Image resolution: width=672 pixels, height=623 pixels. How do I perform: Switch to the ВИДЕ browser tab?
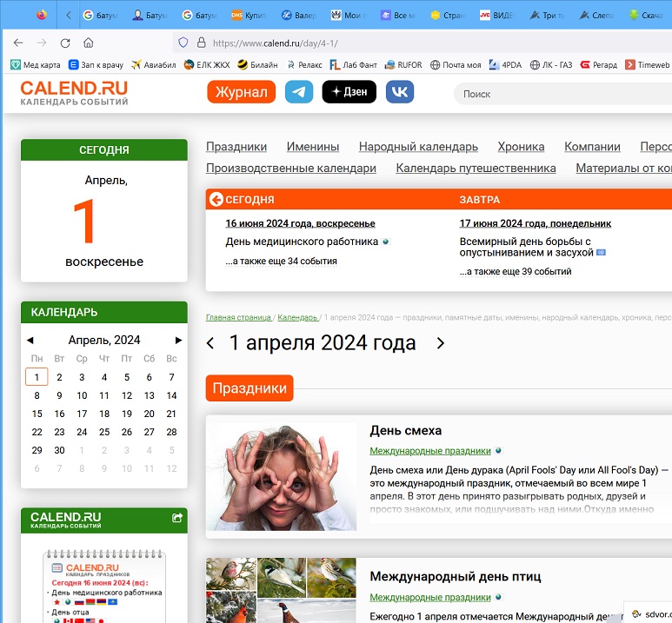click(497, 15)
